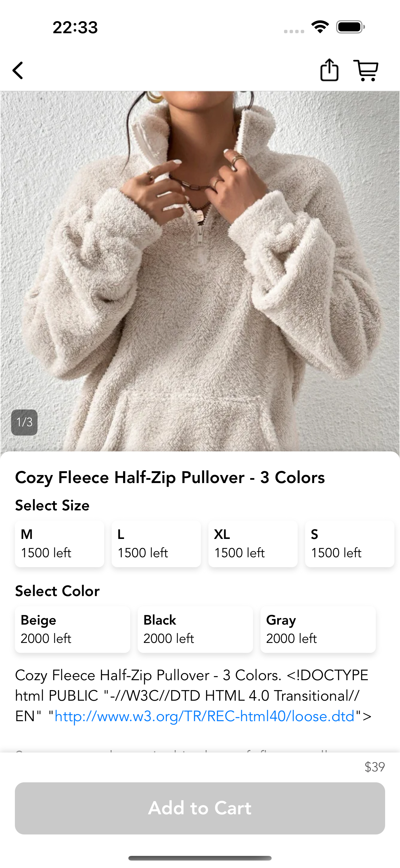Tap the 22:33 clock in status bar
The image size is (400, 868).
tap(75, 27)
